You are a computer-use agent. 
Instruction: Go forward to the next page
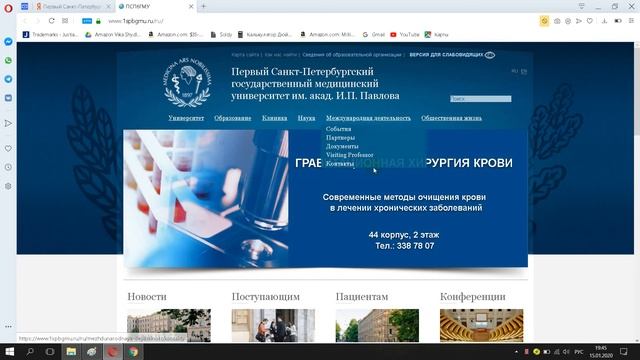tap(38, 21)
